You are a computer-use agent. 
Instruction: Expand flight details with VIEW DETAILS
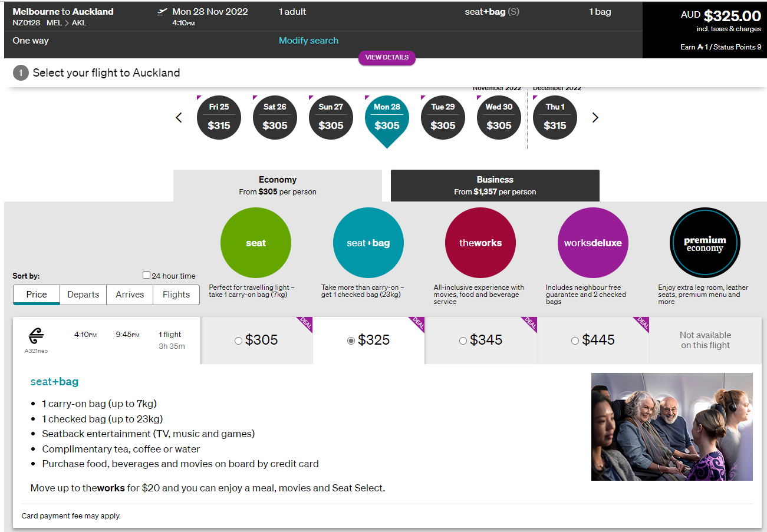(387, 58)
